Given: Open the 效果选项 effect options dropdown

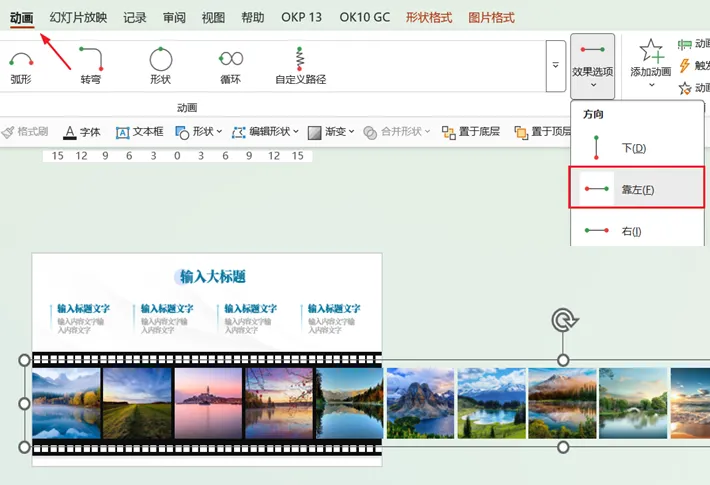Looking at the screenshot, I should (592, 66).
